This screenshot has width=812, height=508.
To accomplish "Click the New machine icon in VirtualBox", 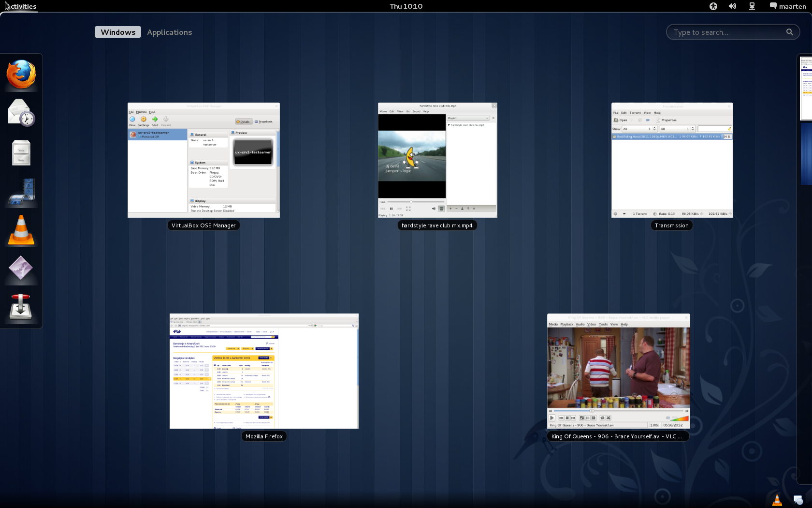I will (x=132, y=119).
